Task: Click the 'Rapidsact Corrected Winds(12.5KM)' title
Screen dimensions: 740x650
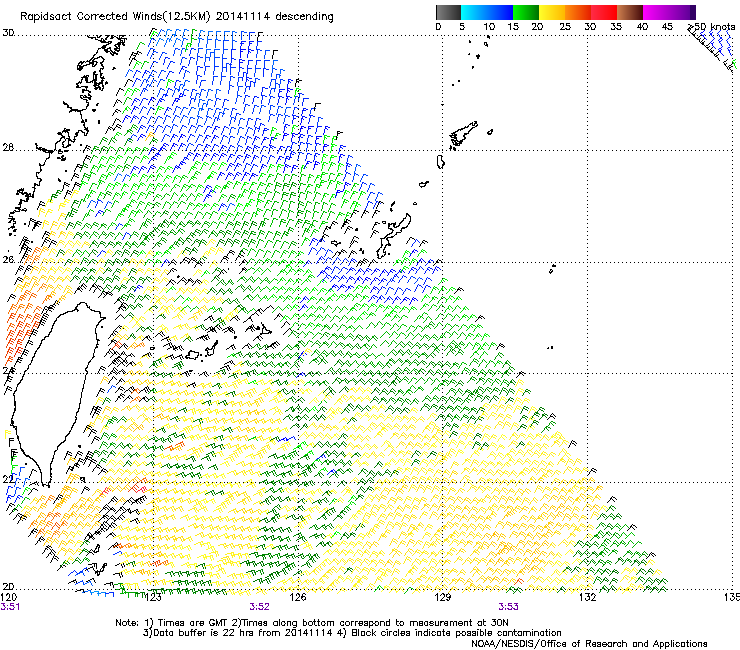Action: [116, 17]
